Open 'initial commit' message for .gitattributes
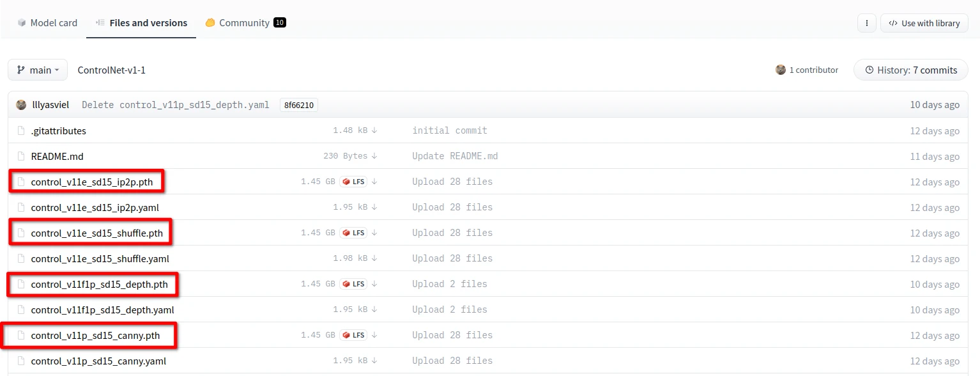The height and width of the screenshot is (376, 980). click(x=450, y=130)
